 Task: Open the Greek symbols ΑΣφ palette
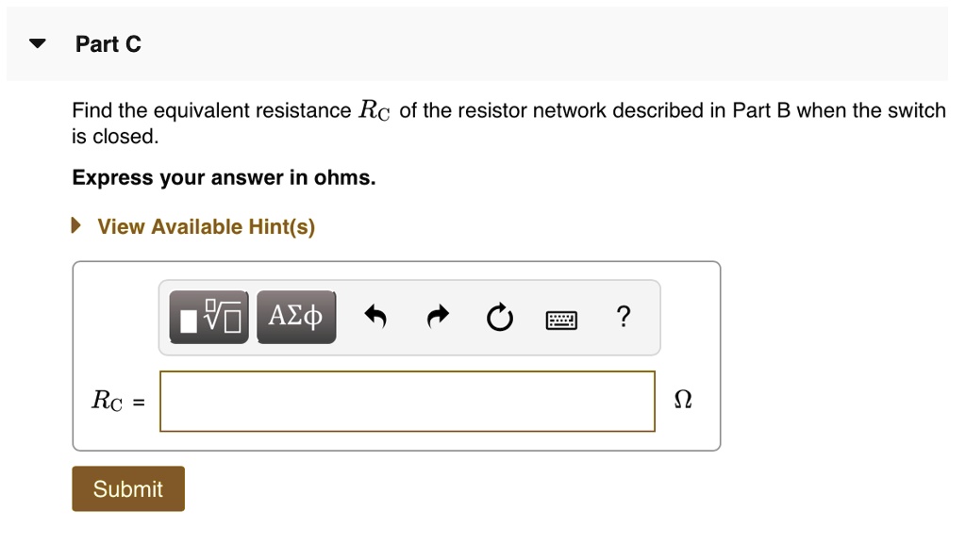coord(295,317)
